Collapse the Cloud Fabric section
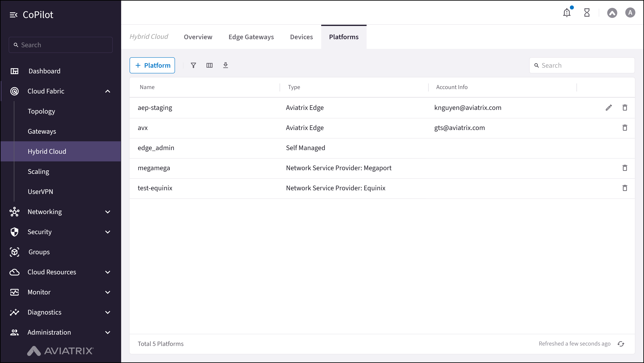644x363 pixels. pyautogui.click(x=107, y=91)
